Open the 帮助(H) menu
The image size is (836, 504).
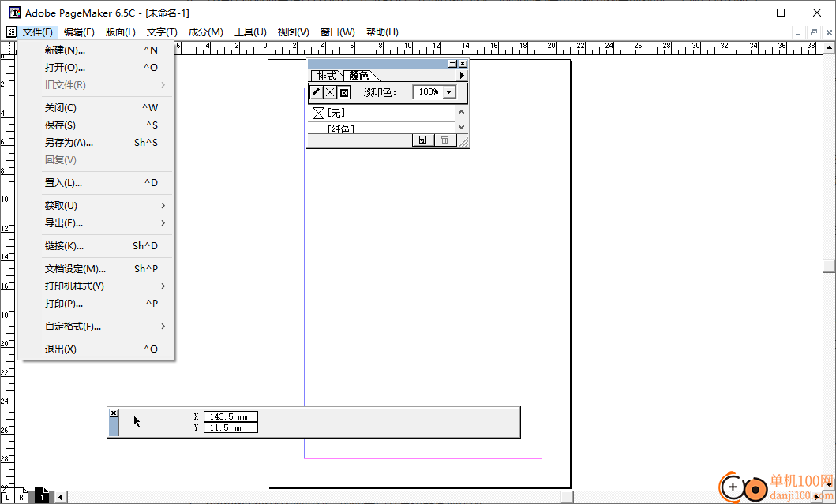(382, 32)
